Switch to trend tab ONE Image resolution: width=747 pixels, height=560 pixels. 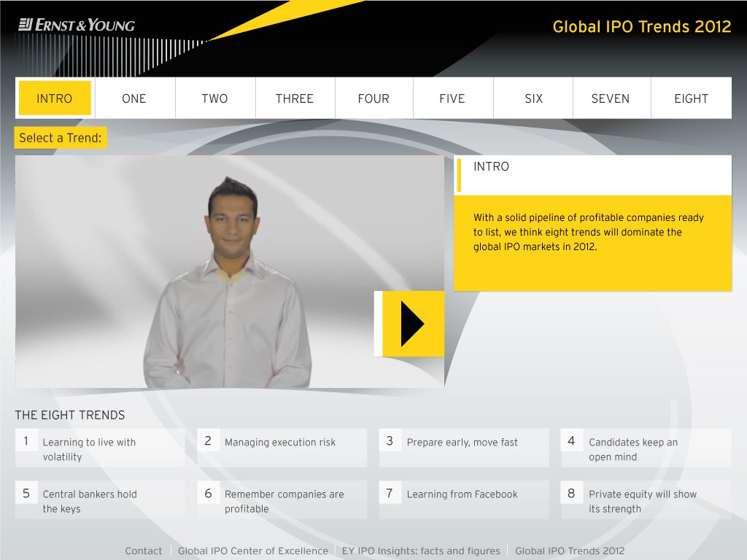tap(134, 98)
